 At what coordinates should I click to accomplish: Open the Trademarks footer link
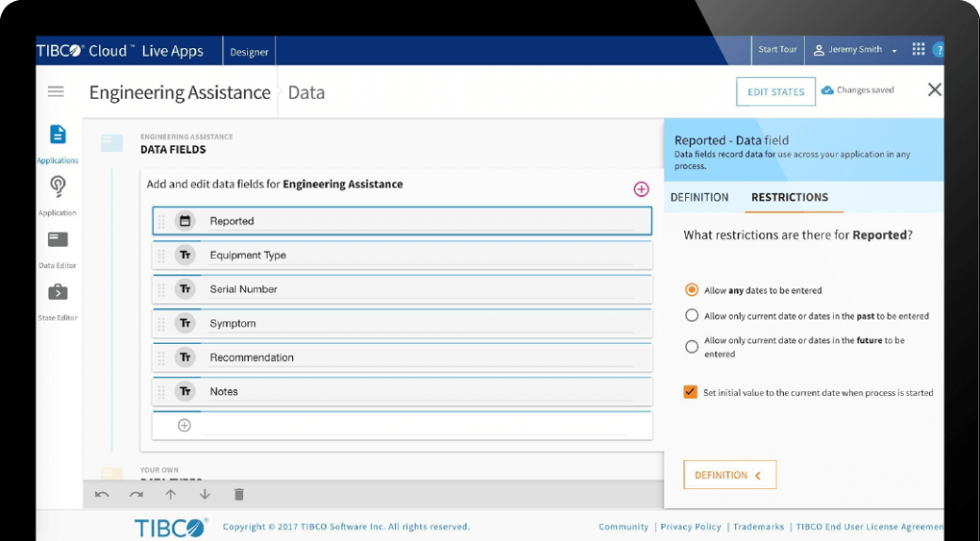[x=759, y=527]
